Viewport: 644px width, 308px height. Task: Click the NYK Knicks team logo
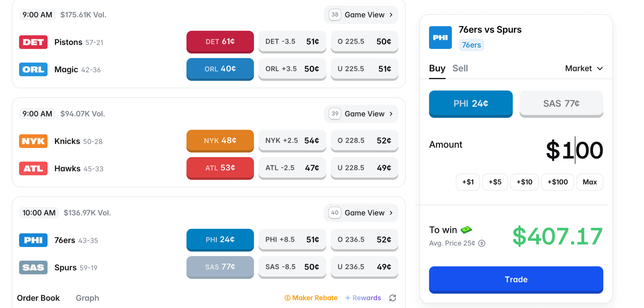(33, 141)
